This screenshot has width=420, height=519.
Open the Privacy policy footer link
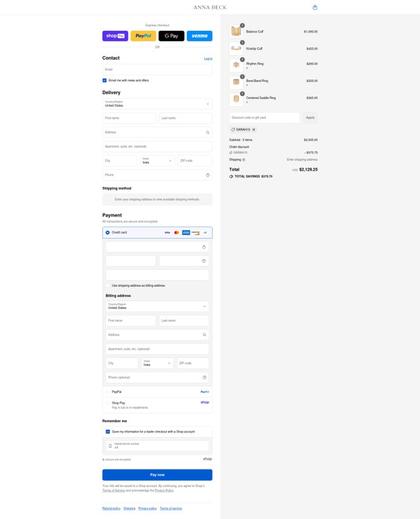[x=148, y=509]
